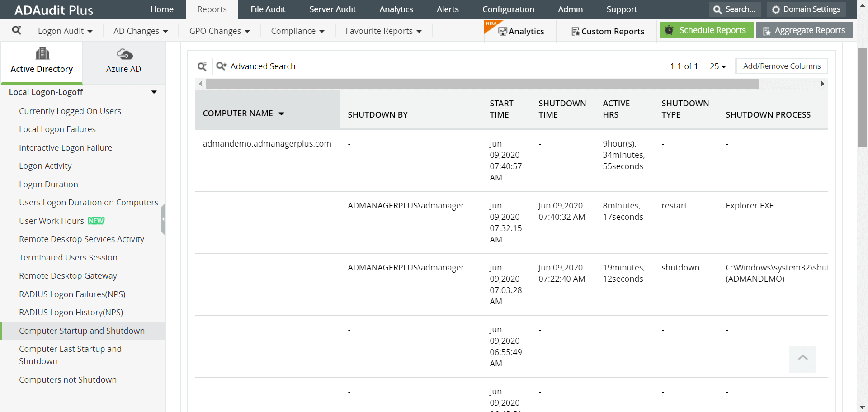Viewport: 868px width, 412px height.
Task: Select Computer Startup and Shutdown report
Action: (82, 331)
